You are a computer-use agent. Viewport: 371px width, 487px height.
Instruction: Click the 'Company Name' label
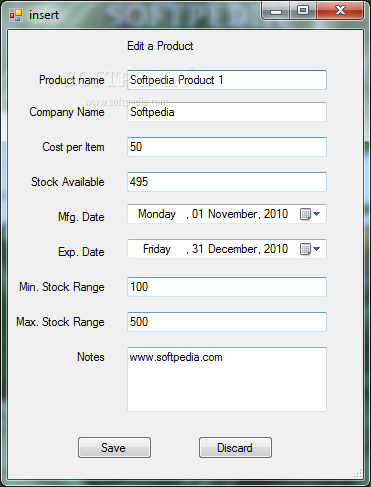pos(67,112)
